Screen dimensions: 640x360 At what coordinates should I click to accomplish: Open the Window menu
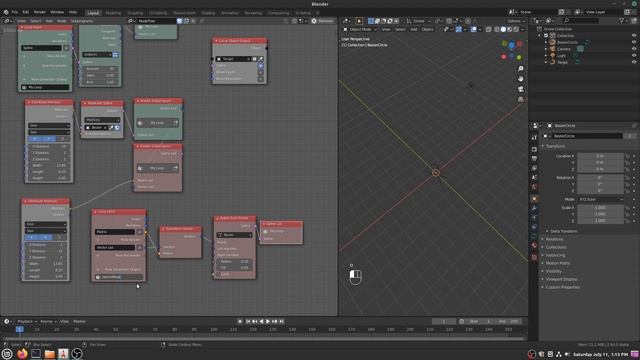57,12
